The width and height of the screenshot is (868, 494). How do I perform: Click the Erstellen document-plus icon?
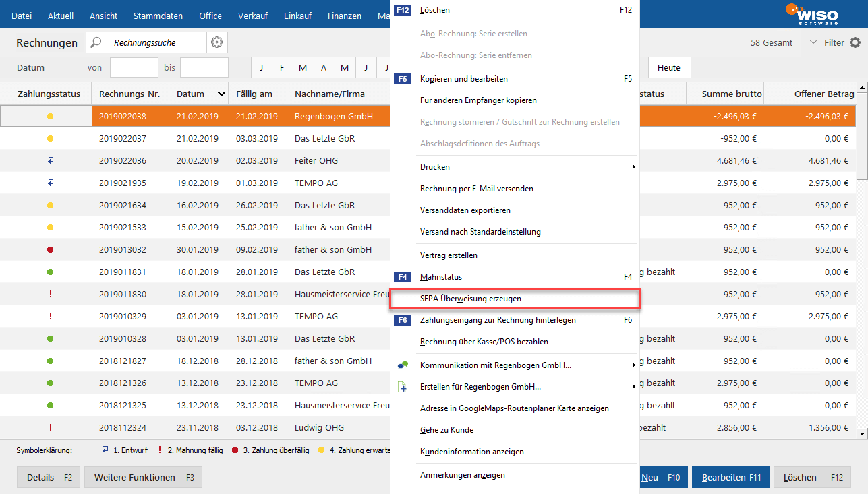point(403,387)
